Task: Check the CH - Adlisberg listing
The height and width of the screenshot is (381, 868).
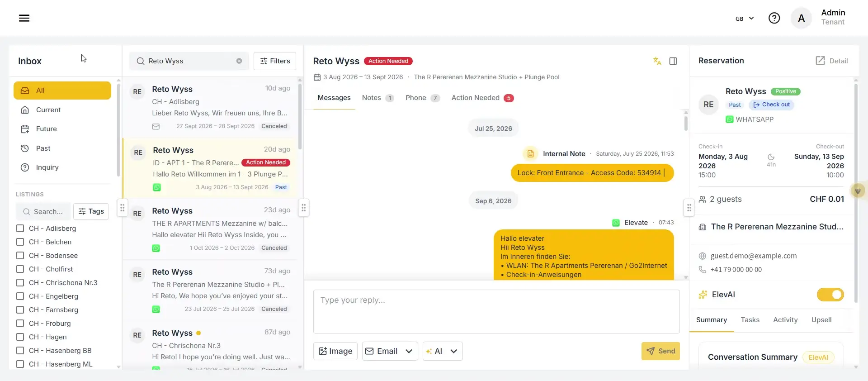Action: pyautogui.click(x=20, y=229)
